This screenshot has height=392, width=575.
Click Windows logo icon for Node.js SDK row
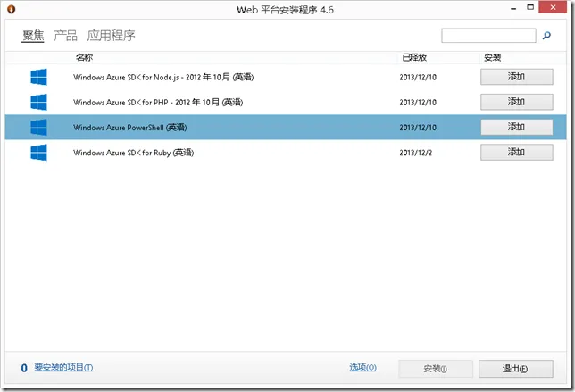click(x=39, y=77)
